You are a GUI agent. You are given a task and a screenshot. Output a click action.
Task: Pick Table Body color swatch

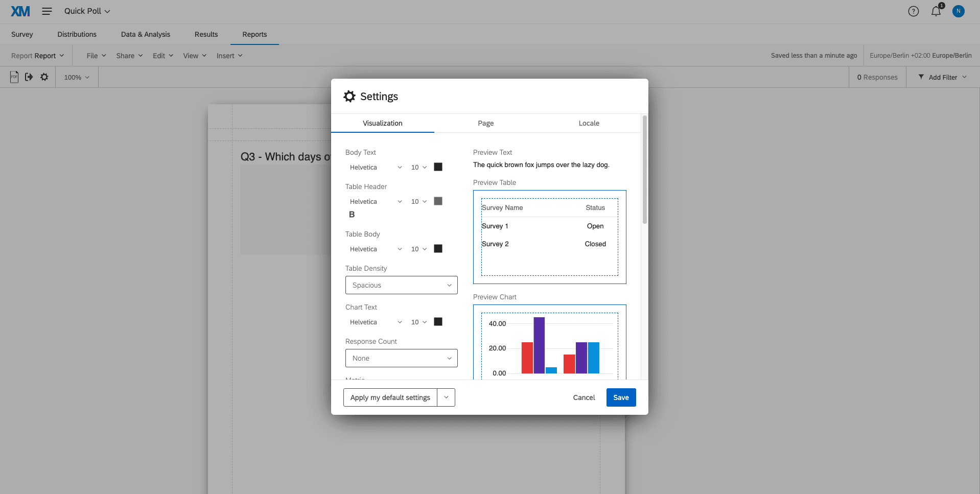pyautogui.click(x=438, y=249)
